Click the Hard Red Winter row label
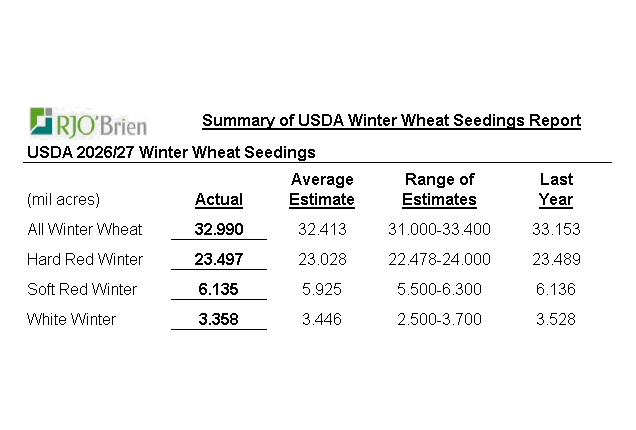Viewport: 636px width, 430px height. (85, 259)
